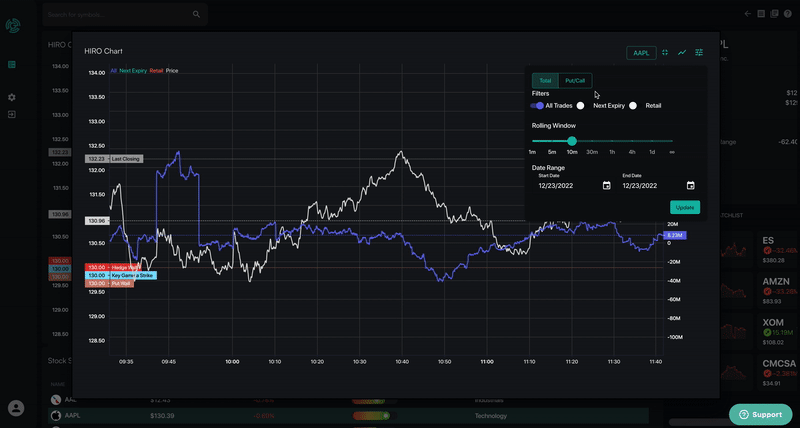
Task: Select the CMCSA watchlist card title
Action: pos(779,363)
